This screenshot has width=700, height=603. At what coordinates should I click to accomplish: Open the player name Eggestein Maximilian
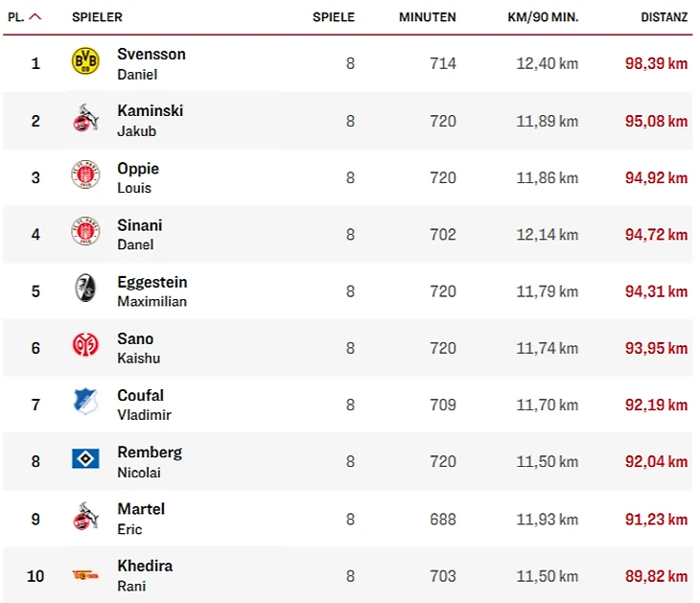tap(152, 290)
